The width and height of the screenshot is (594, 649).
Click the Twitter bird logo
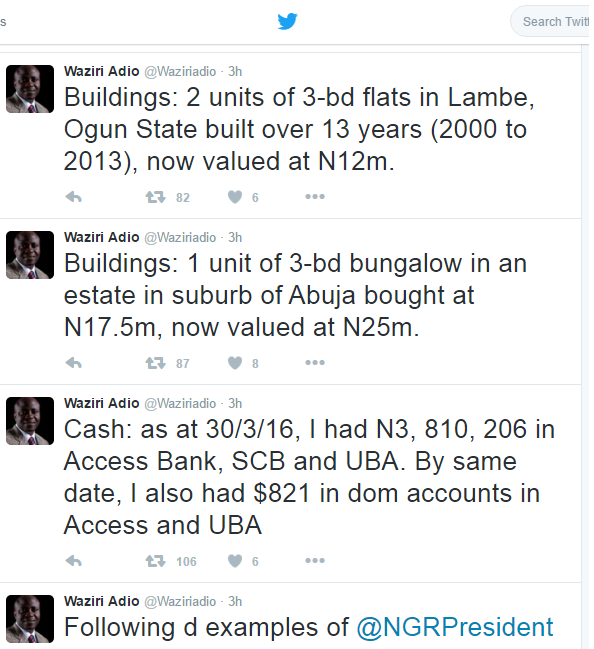(x=287, y=21)
